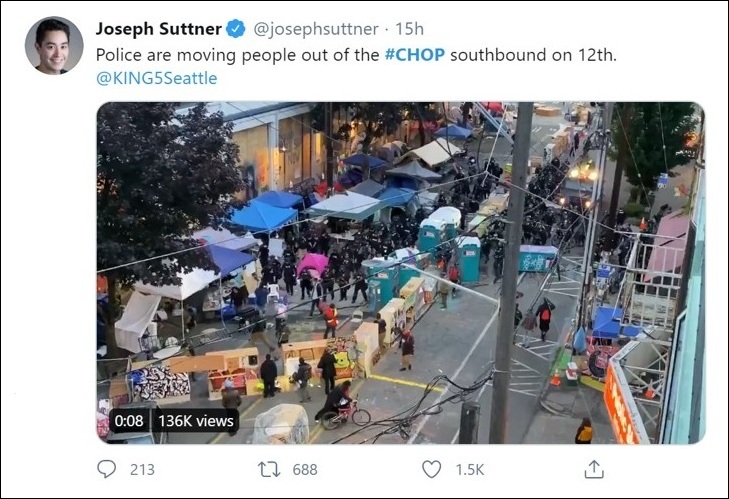Open Joseph Suttner's profile picture
The width and height of the screenshot is (729, 499).
pyautogui.click(x=54, y=46)
